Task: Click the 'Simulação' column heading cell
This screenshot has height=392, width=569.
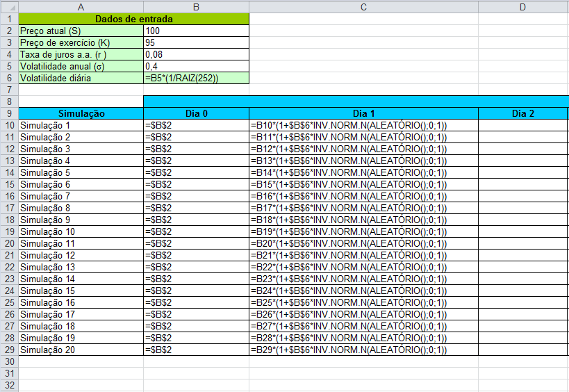Action: pyautogui.click(x=81, y=113)
